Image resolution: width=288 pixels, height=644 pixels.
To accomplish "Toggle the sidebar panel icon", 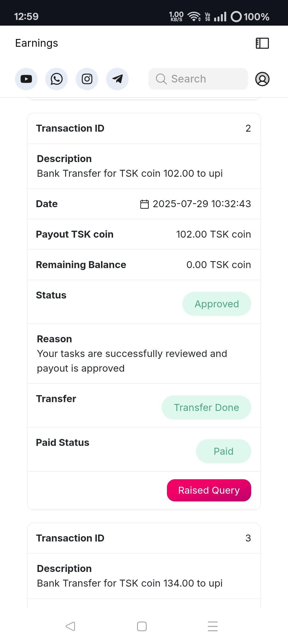I will 262,43.
